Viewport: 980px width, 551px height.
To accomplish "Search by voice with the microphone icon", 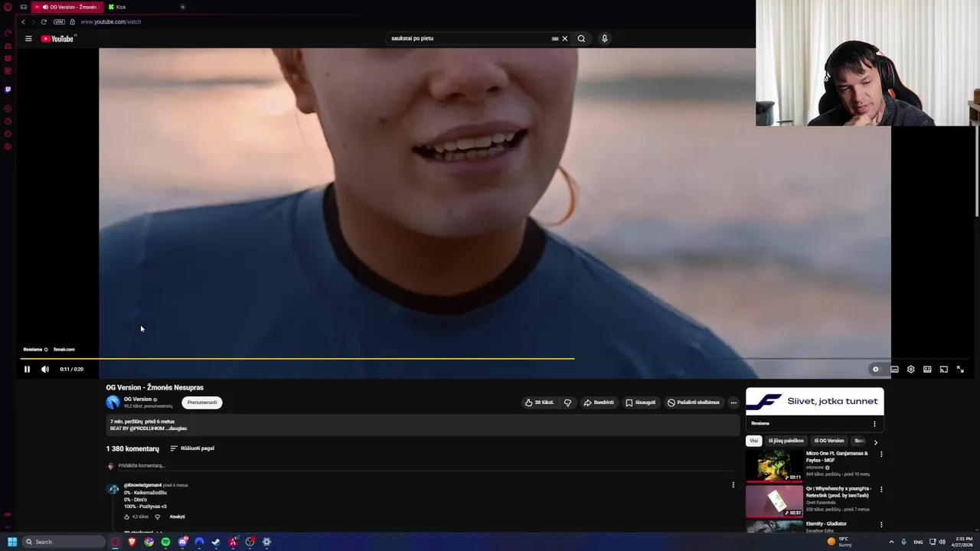I will pyautogui.click(x=604, y=38).
